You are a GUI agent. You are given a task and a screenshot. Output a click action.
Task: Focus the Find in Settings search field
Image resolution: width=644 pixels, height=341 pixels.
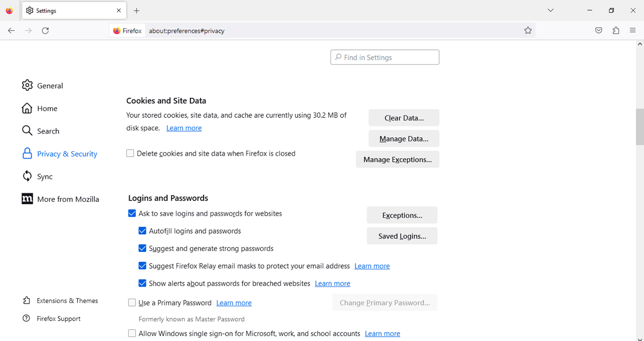tap(385, 58)
